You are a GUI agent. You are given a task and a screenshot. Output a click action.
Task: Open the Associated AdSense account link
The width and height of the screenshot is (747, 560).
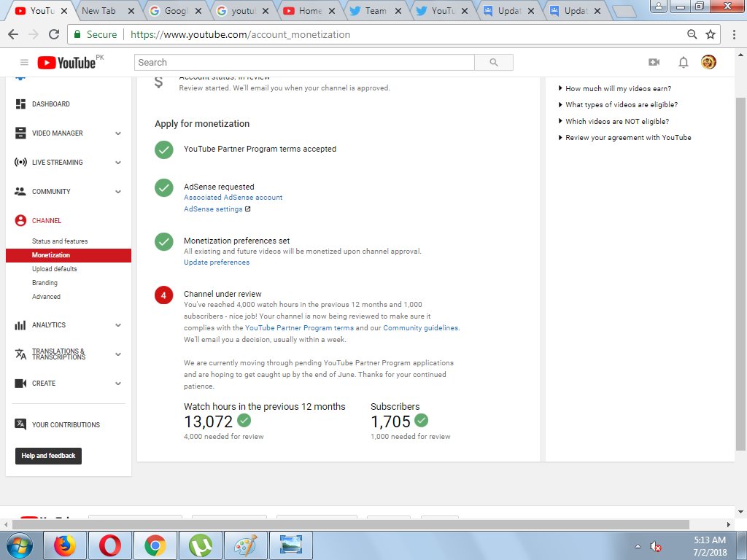click(x=233, y=197)
